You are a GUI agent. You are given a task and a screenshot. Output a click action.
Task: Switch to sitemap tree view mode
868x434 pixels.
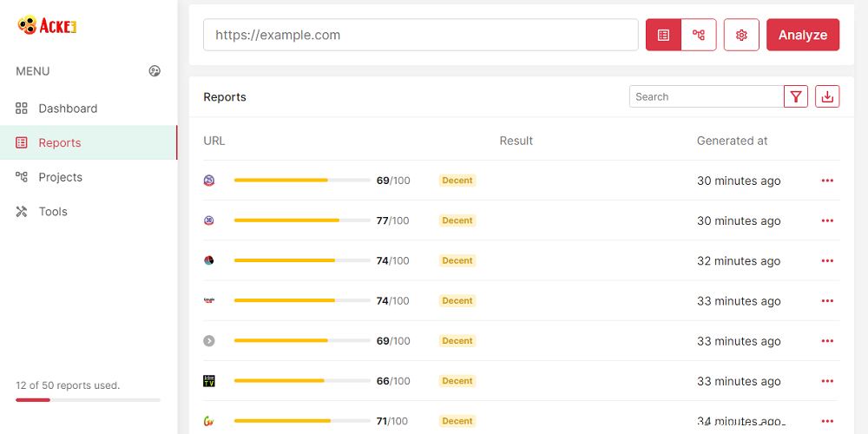point(699,35)
